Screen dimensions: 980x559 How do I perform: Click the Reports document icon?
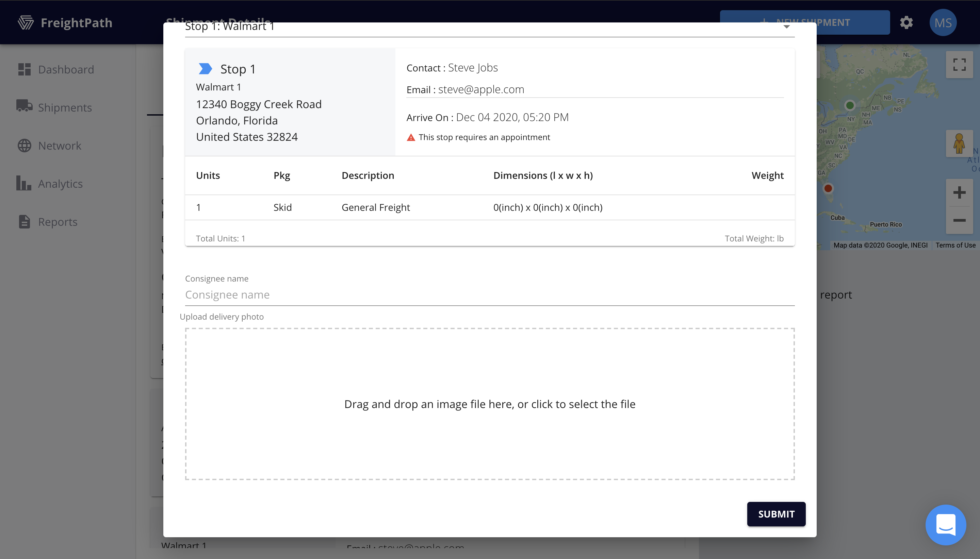click(x=24, y=222)
